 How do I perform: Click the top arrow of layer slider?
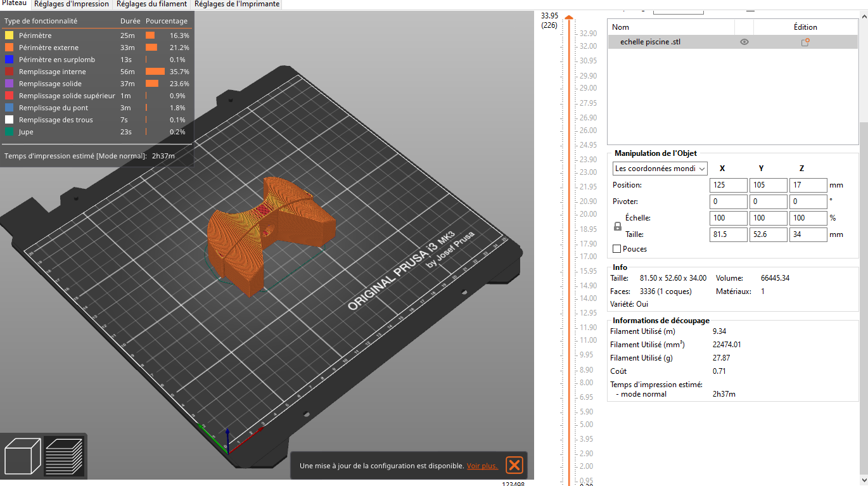(x=569, y=18)
